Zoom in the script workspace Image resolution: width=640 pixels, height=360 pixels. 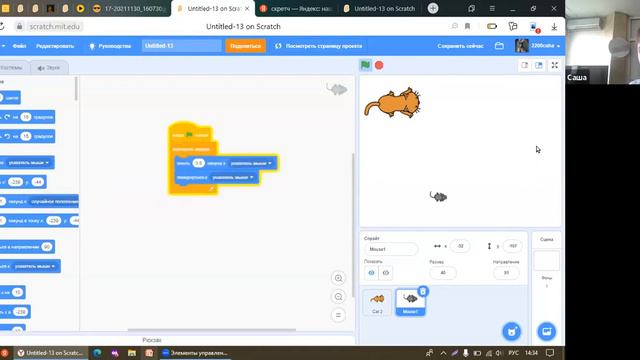[338, 278]
